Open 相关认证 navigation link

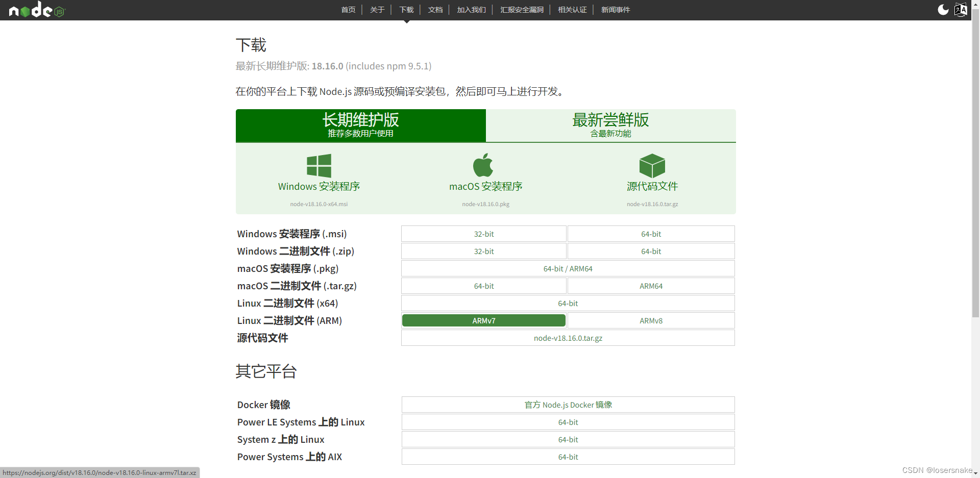coord(572,10)
